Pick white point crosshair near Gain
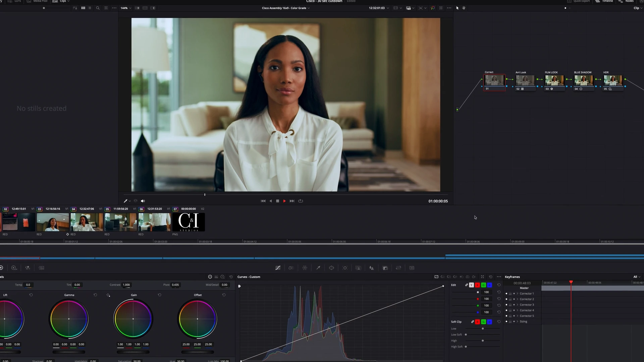This screenshot has width=644, height=362. [x=108, y=295]
